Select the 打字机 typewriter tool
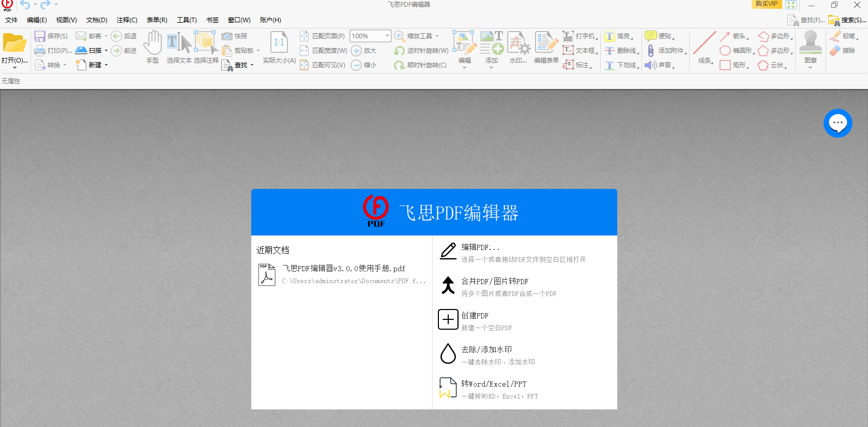The height and width of the screenshot is (427, 868). coord(580,36)
